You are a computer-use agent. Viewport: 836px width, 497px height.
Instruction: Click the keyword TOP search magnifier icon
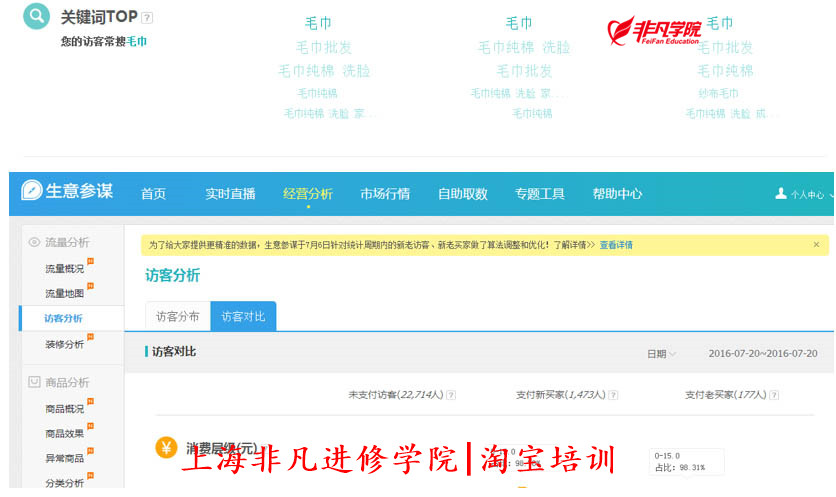pyautogui.click(x=36, y=16)
